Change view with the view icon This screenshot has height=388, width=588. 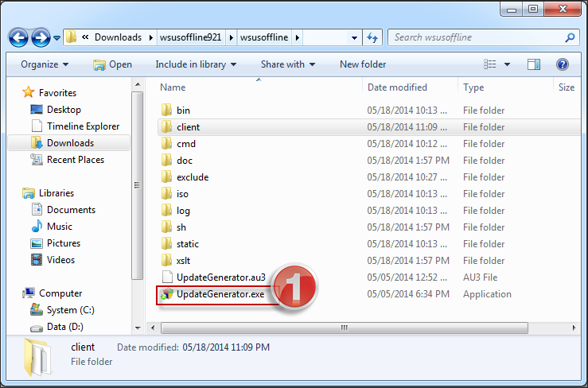(x=490, y=64)
